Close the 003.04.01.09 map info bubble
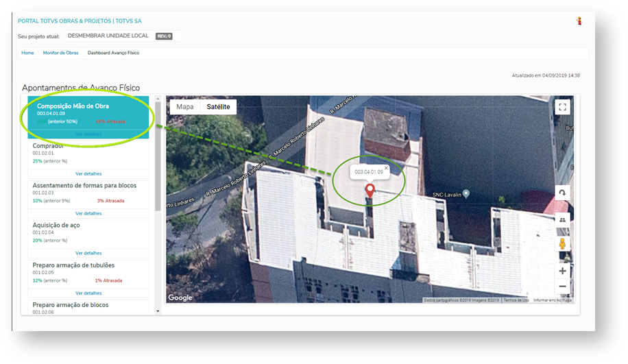Screen dimensions: 628x364 click(x=386, y=168)
